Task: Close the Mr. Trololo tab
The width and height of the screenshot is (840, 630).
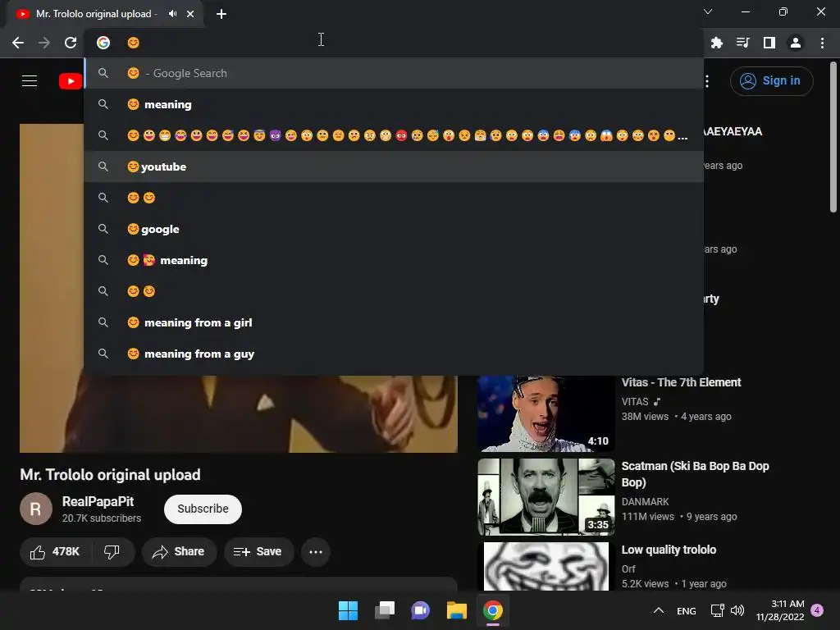Action: (190, 14)
